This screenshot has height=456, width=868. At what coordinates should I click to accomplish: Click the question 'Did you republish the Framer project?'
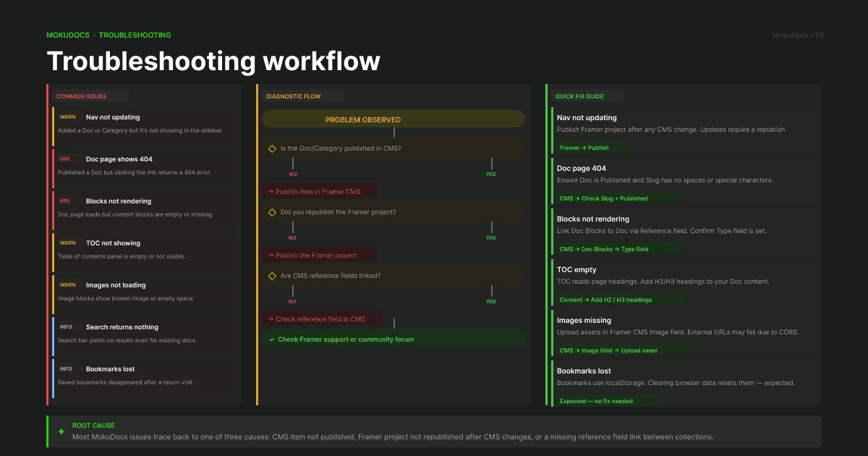[339, 212]
